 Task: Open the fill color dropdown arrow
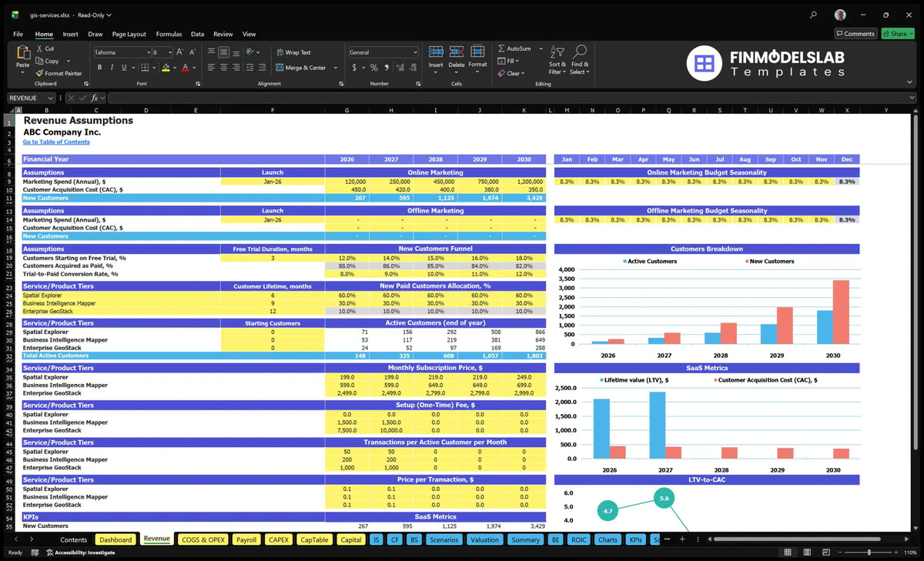(x=175, y=68)
